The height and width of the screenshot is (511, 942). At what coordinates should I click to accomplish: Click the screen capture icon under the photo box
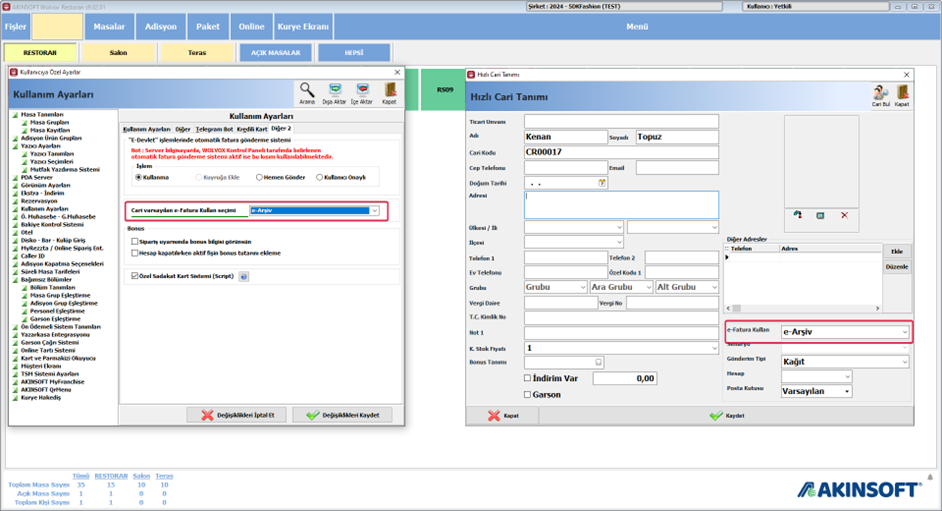[x=820, y=215]
